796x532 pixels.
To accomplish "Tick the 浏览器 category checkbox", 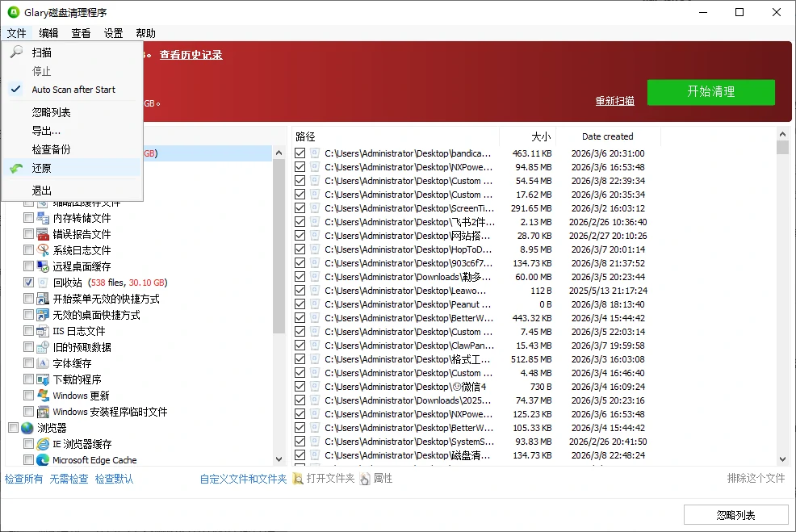I will point(13,428).
